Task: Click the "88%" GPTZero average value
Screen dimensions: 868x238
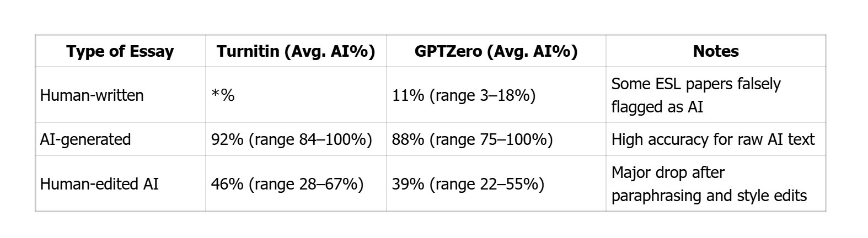Action: [x=408, y=139]
